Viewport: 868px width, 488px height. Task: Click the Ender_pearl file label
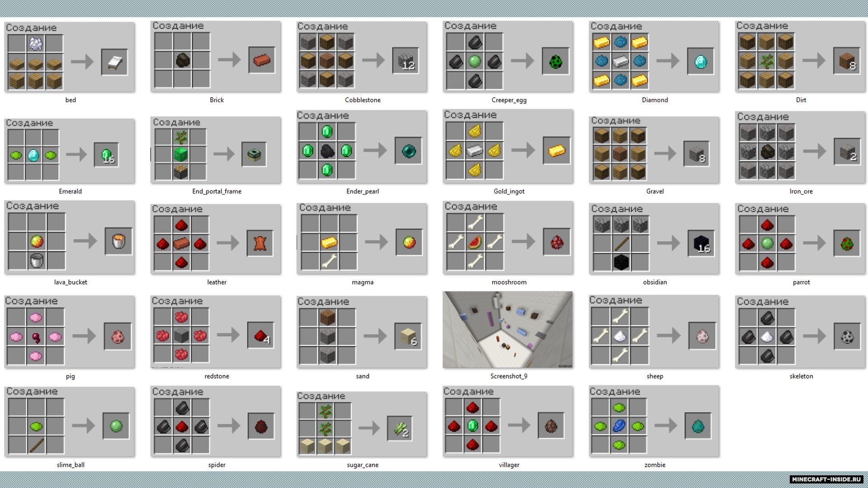(x=362, y=191)
